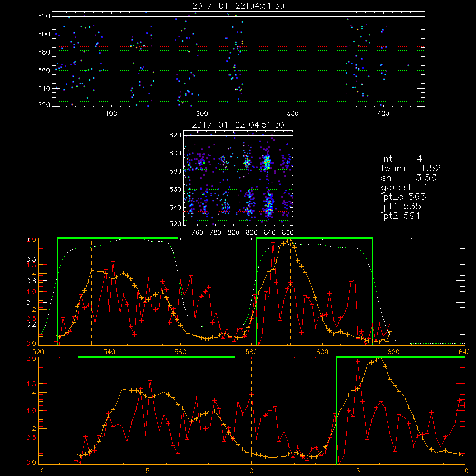Select the 'fwhm 1.52' readout line
Viewport: 476px width, 476px height.
click(411, 168)
